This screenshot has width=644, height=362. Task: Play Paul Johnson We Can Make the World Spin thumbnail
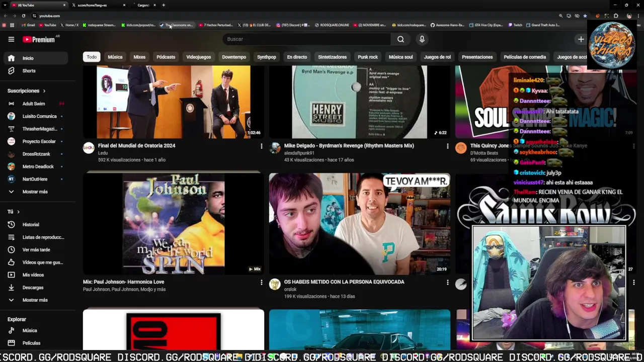tap(174, 224)
